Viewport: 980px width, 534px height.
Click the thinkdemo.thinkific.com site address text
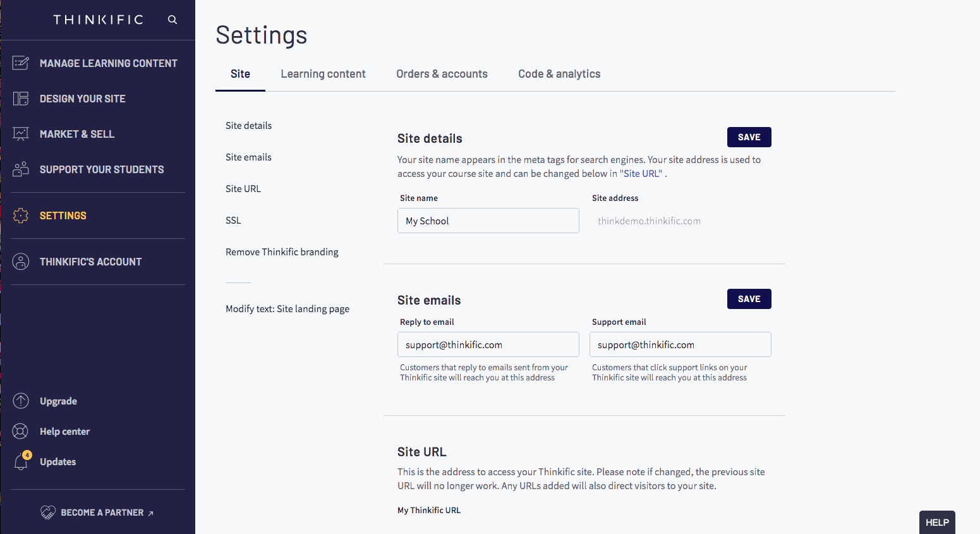click(649, 221)
